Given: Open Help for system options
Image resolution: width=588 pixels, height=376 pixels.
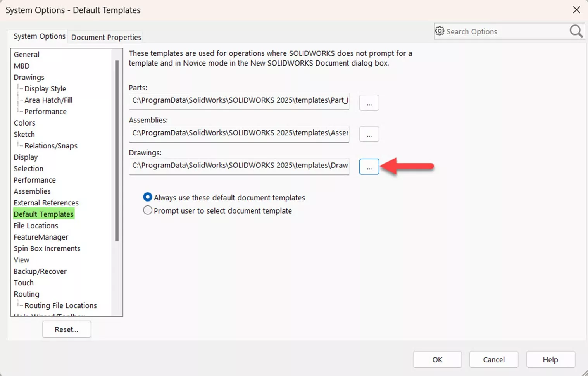Looking at the screenshot, I should pos(550,359).
